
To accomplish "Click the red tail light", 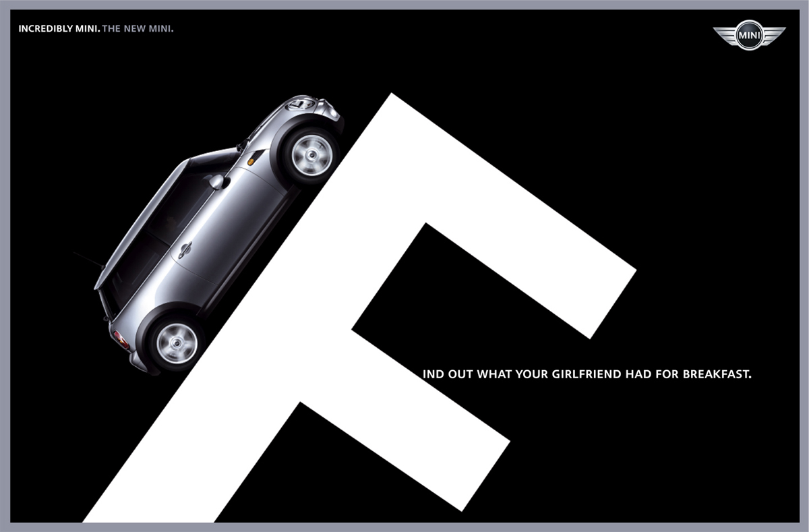I will (x=121, y=340).
